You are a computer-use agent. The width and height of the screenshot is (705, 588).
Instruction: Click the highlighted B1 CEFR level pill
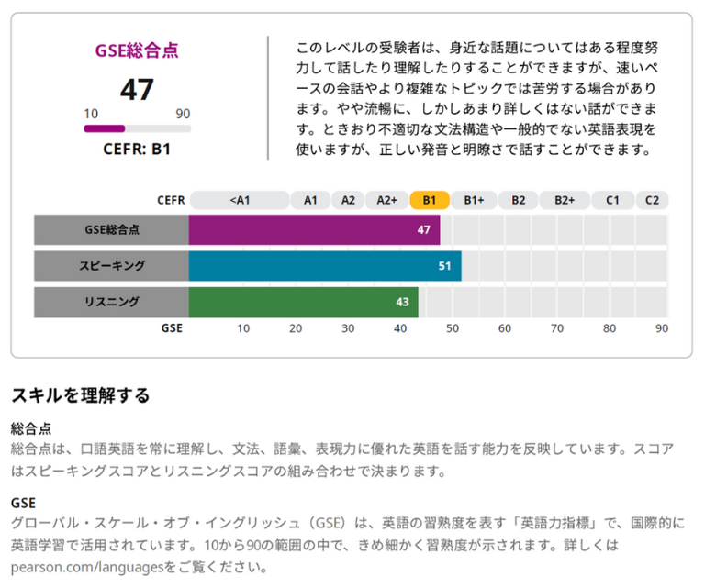point(430,200)
